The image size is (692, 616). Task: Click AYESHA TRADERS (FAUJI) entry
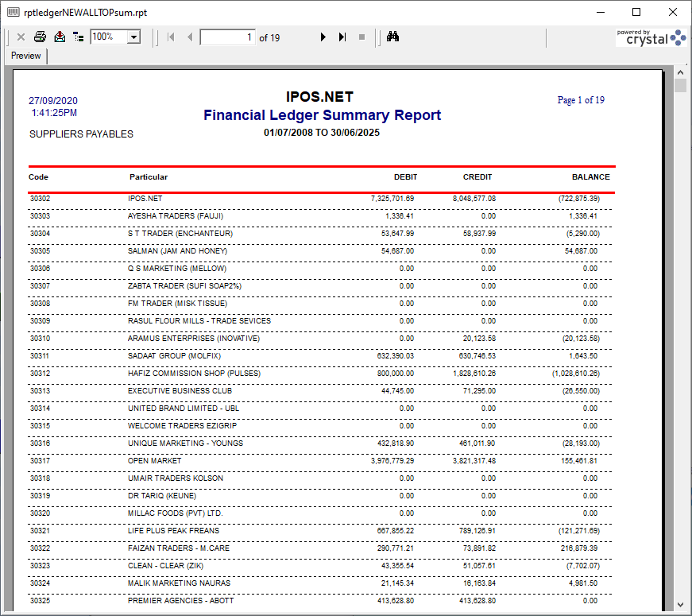click(176, 216)
